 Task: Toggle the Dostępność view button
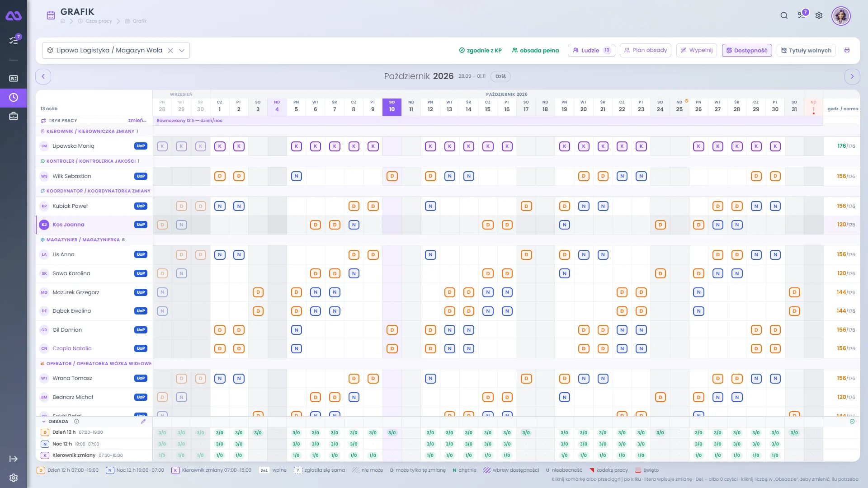[747, 50]
